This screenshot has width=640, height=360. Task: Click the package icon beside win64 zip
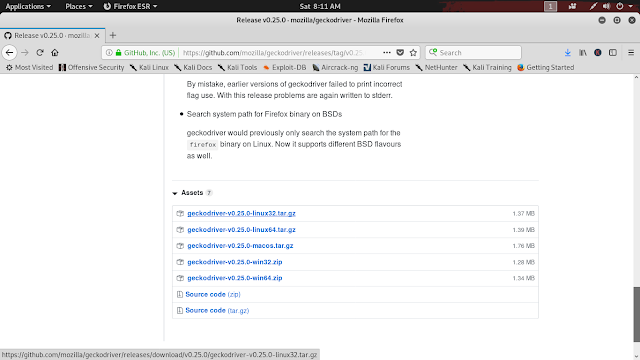tap(180, 278)
